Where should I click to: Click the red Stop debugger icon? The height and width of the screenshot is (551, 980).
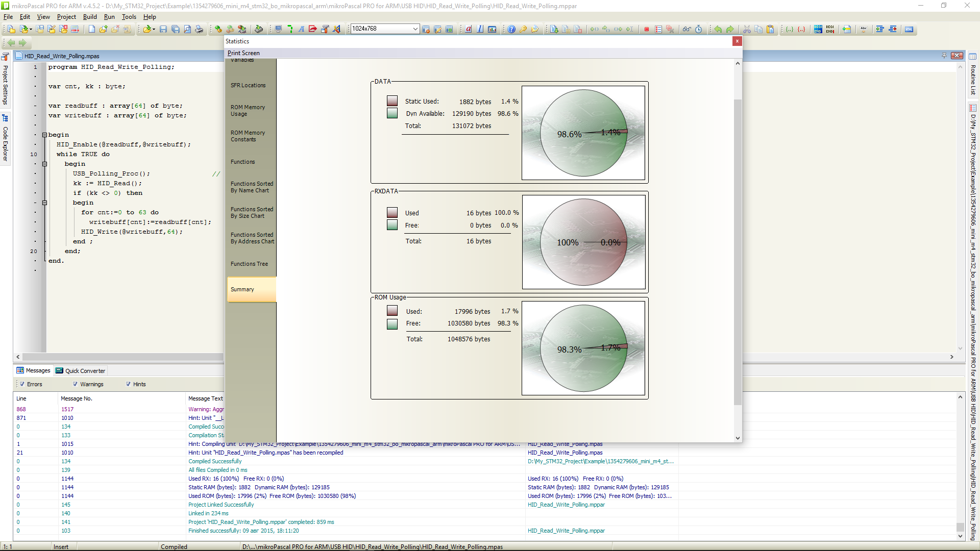[647, 29]
